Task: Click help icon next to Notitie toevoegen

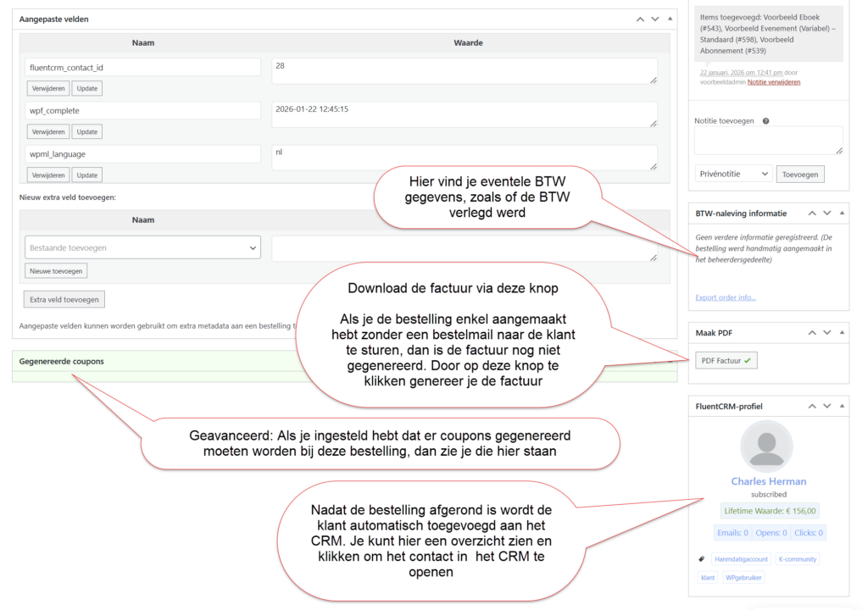Action: click(765, 121)
